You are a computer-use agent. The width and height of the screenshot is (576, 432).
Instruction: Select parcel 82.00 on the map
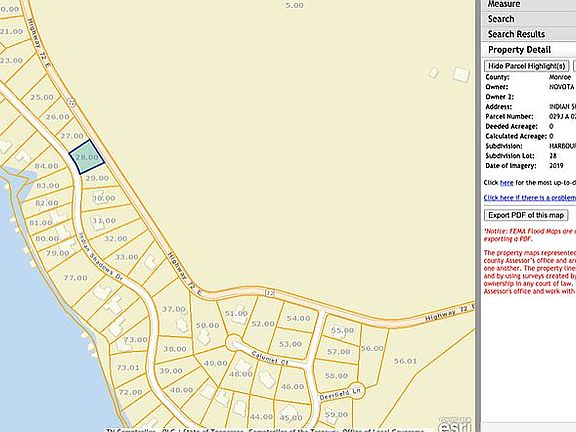coord(47,203)
